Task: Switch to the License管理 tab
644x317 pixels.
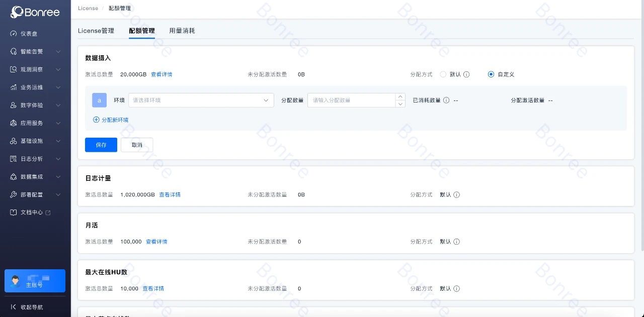Action: click(x=96, y=31)
